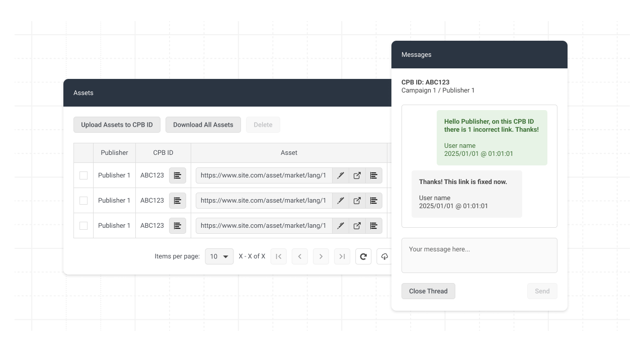Go to the previous page of assets
The image size is (644, 362).
click(x=300, y=256)
